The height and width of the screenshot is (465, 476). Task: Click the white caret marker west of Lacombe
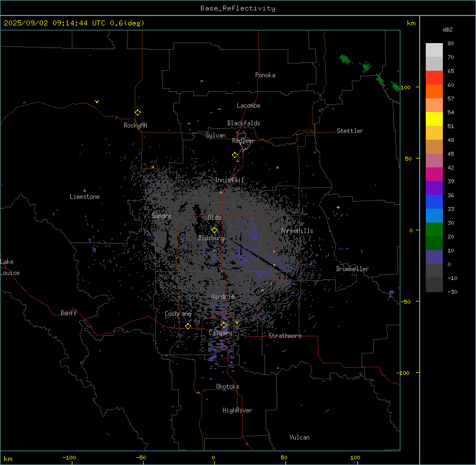point(219,109)
